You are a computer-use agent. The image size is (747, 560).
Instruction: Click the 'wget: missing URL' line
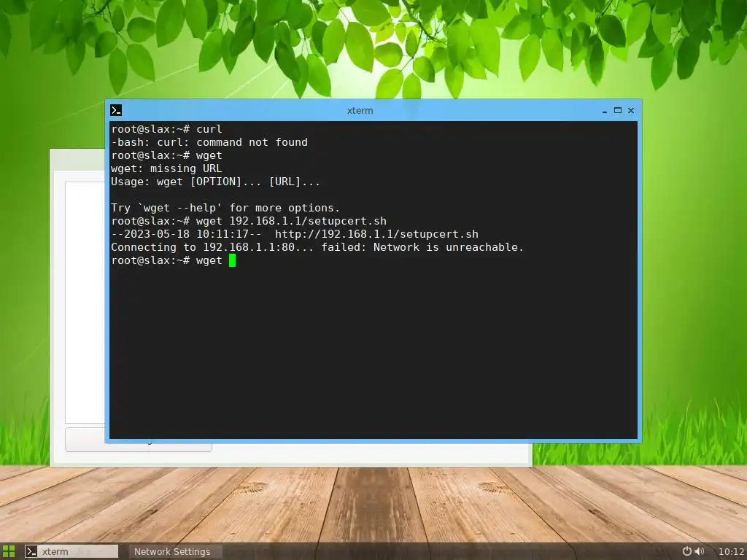tap(167, 168)
